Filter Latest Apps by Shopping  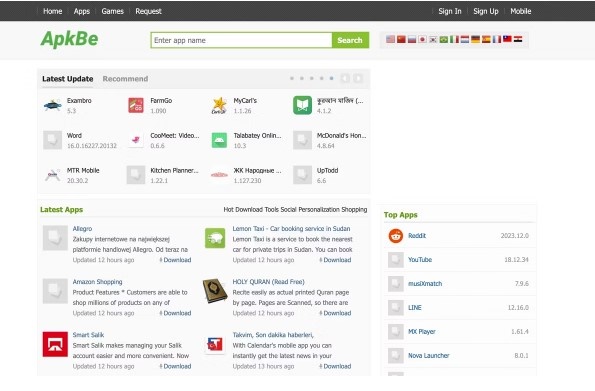tap(354, 210)
